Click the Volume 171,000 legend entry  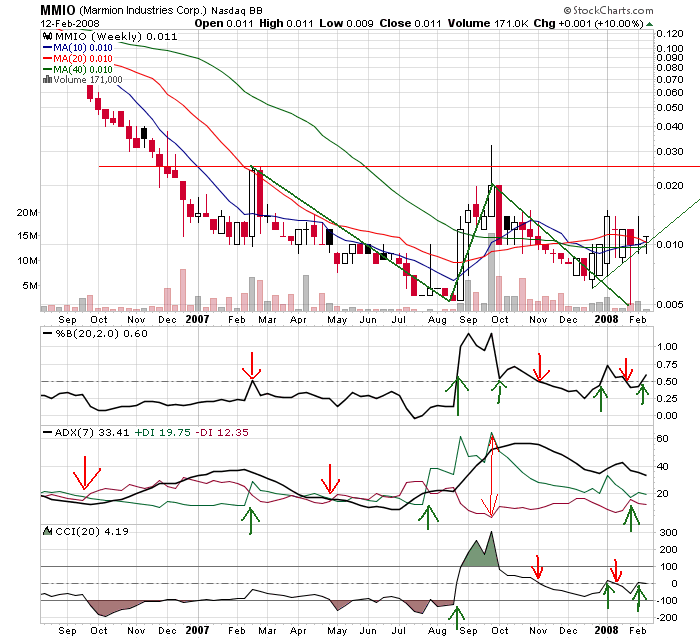pos(88,79)
